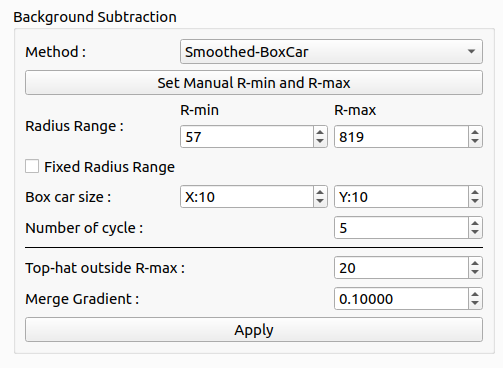
Task: Open the Method dropdown showing Smoothed-BoxCar
Action: point(331,52)
